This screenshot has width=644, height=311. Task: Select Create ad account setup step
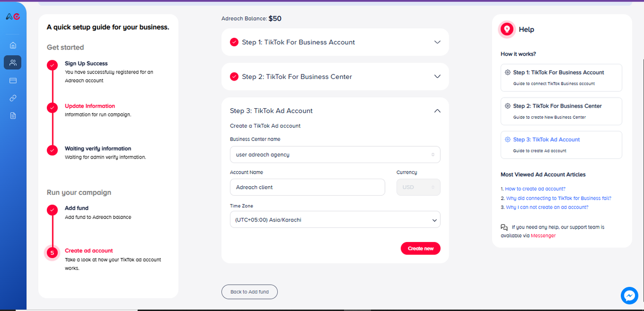89,251
